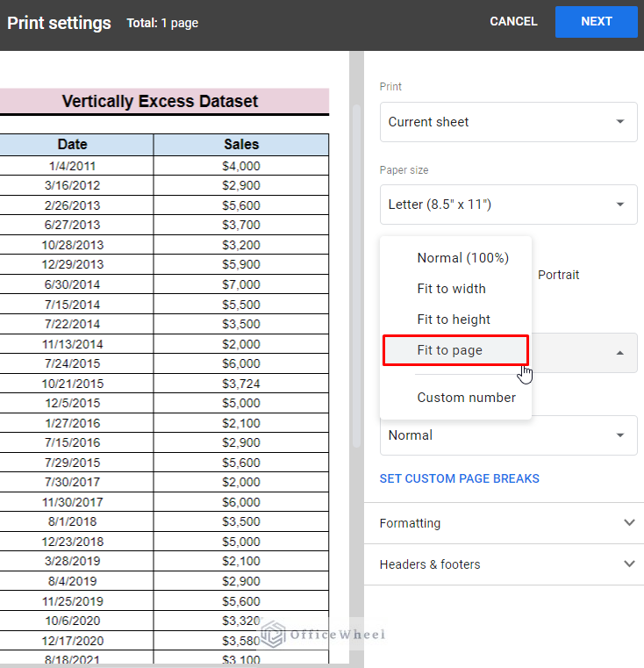
Task: Click the 'Vertically Excess Dataset' title
Action: click(x=160, y=102)
